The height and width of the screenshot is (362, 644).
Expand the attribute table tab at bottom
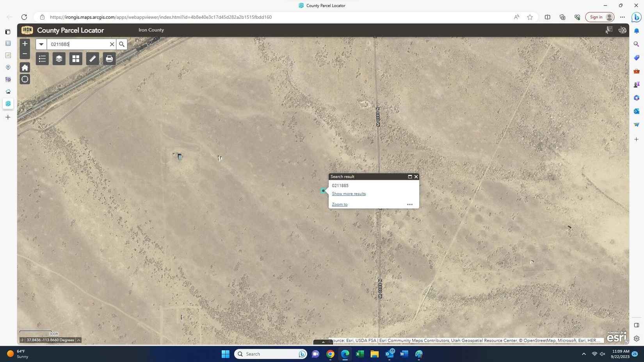pyautogui.click(x=323, y=342)
